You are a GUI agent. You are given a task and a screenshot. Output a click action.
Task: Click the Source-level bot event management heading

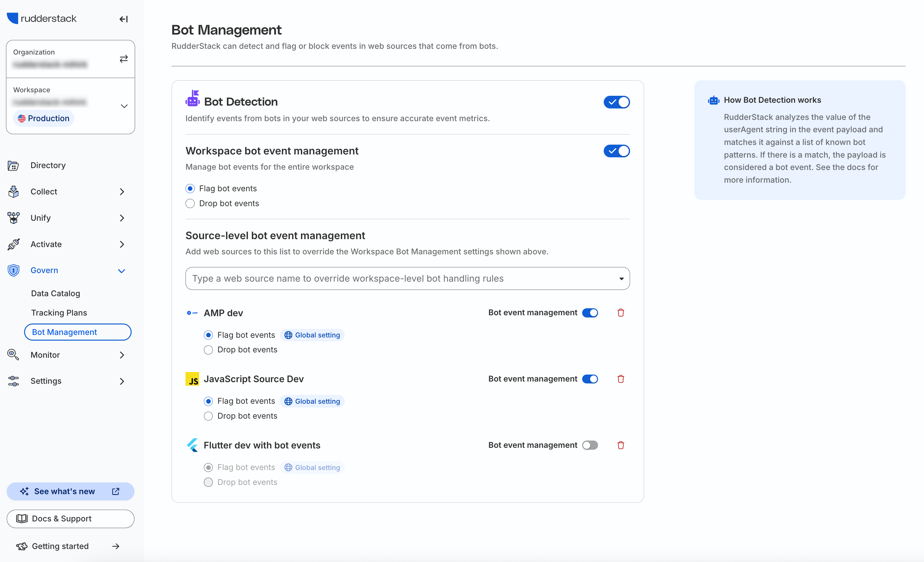[275, 236]
